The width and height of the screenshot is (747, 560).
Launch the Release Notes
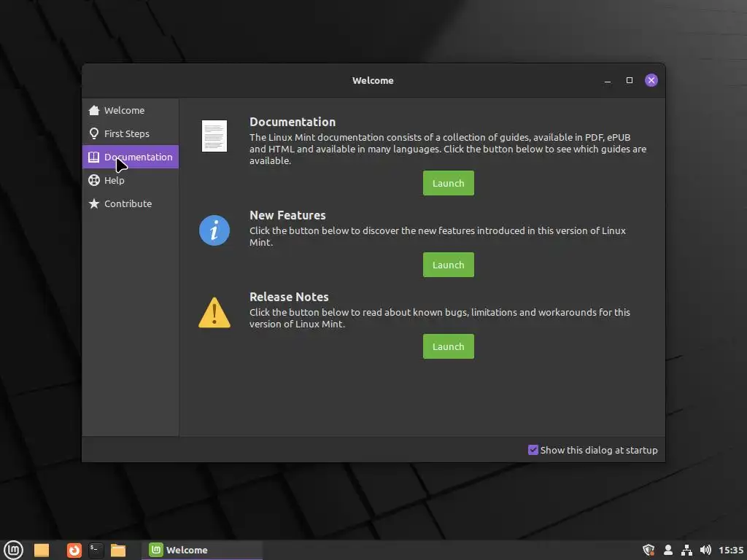coord(449,346)
